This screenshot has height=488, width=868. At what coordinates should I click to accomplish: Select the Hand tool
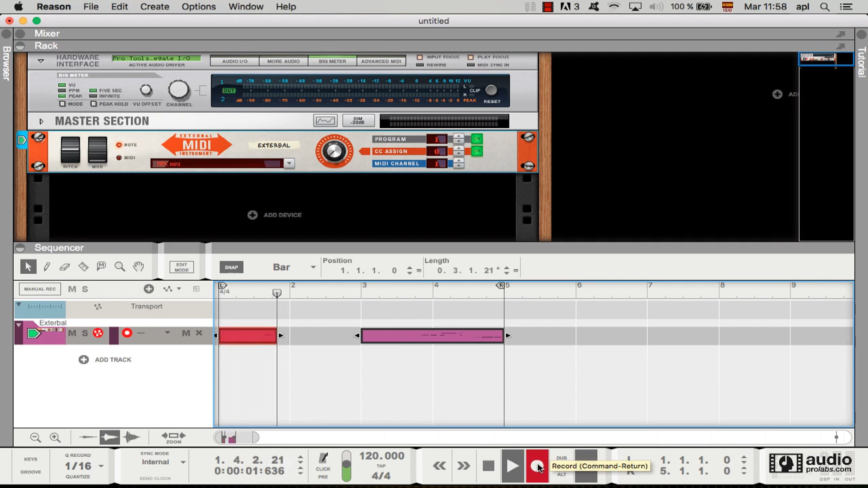pyautogui.click(x=138, y=267)
